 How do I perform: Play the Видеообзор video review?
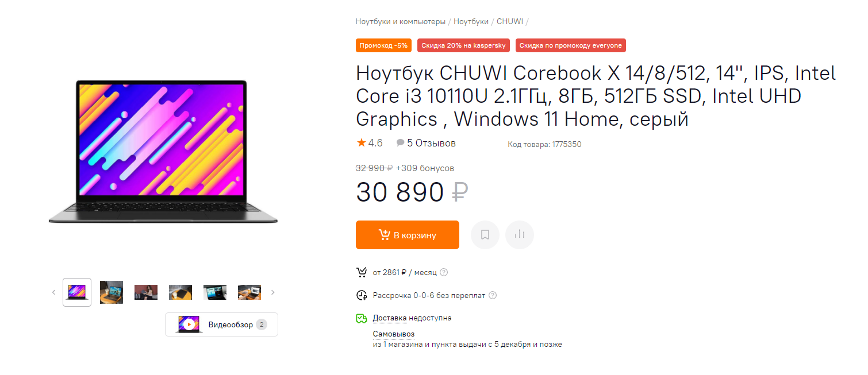(221, 324)
